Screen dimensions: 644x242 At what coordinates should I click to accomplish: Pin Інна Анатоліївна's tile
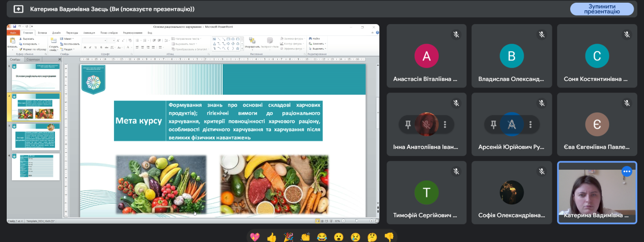(408, 125)
